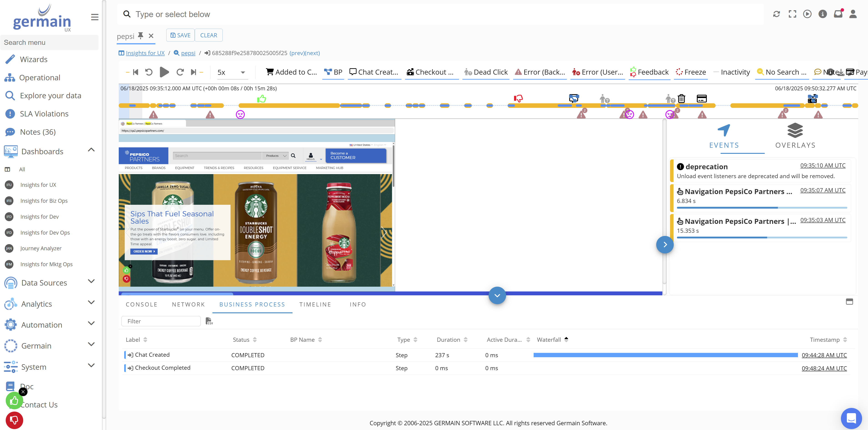
Task: Click the green thumbs-up marker on the timeline
Action: tap(262, 99)
